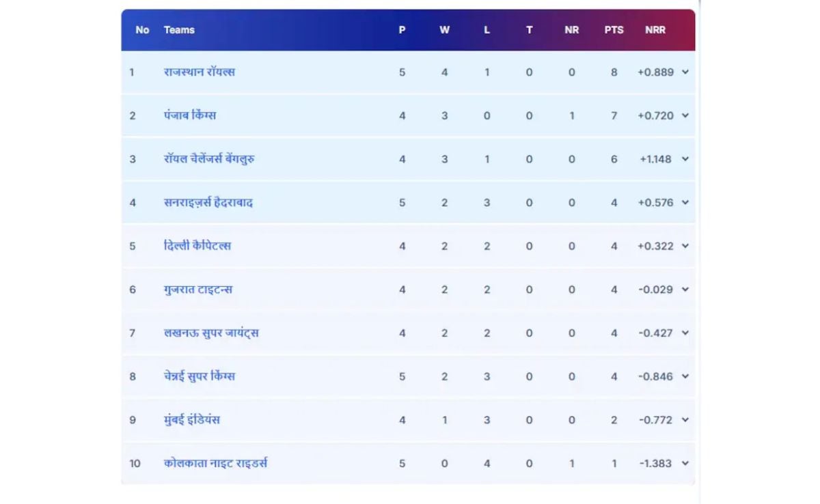Open गुजरात टाइटन्स expanded view

pos(685,289)
